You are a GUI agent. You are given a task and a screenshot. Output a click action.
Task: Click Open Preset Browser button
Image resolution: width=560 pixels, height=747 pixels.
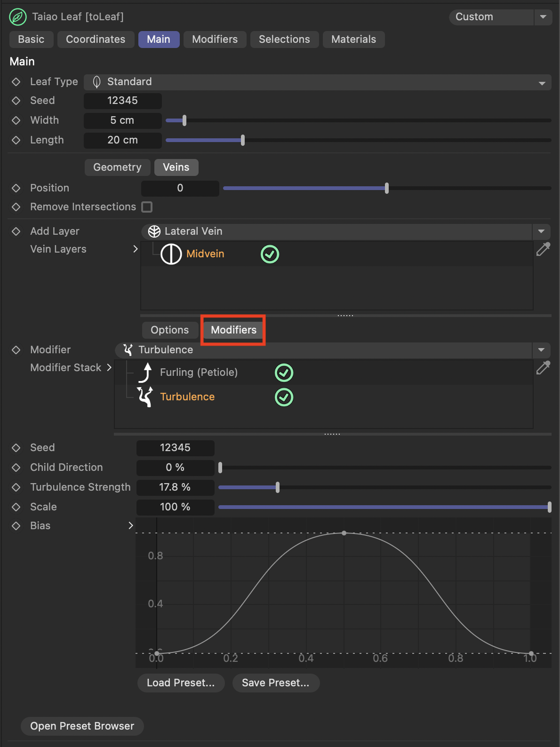coord(82,726)
